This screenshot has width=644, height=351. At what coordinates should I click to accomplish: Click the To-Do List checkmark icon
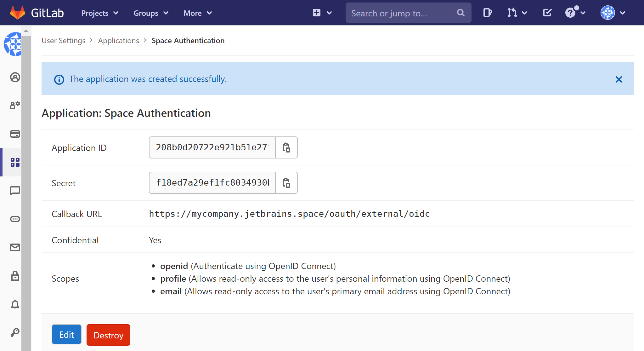tap(547, 13)
